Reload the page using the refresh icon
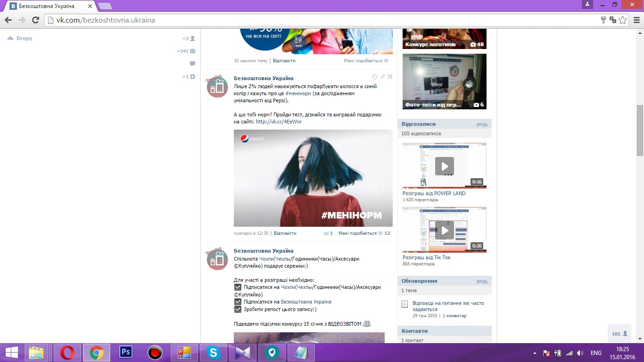Image resolution: width=644 pixels, height=362 pixels. click(35, 20)
